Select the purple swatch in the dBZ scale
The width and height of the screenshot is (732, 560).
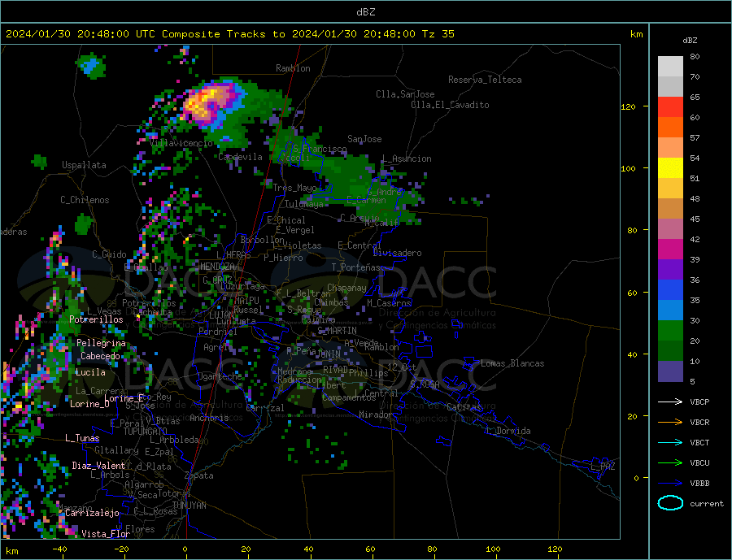(x=670, y=270)
